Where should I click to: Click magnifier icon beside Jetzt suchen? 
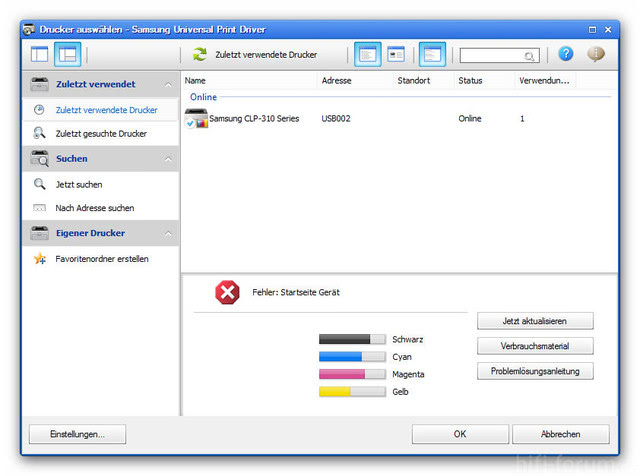[x=40, y=184]
